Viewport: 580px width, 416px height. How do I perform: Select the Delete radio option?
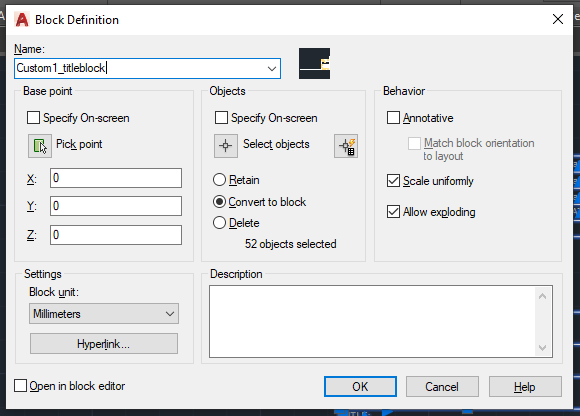(219, 223)
